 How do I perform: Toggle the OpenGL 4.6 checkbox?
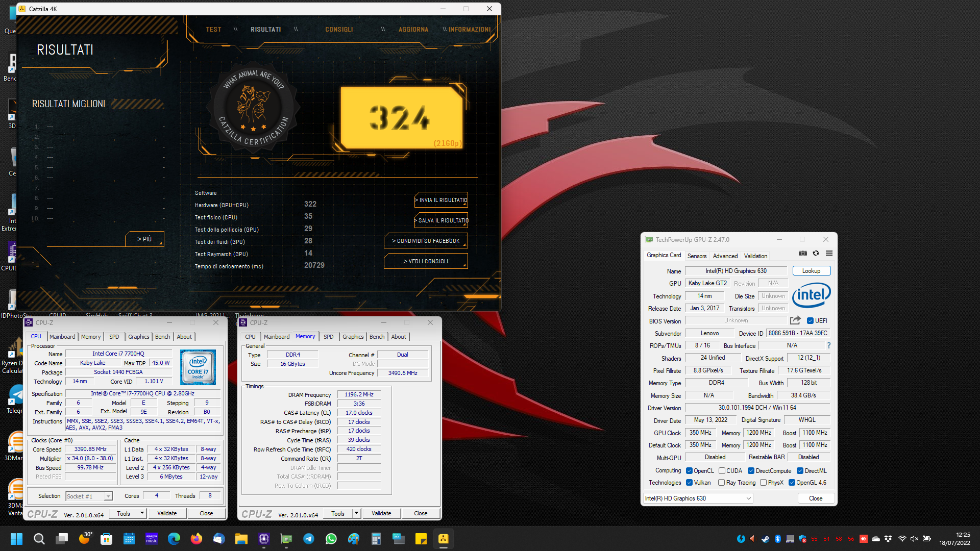point(792,483)
